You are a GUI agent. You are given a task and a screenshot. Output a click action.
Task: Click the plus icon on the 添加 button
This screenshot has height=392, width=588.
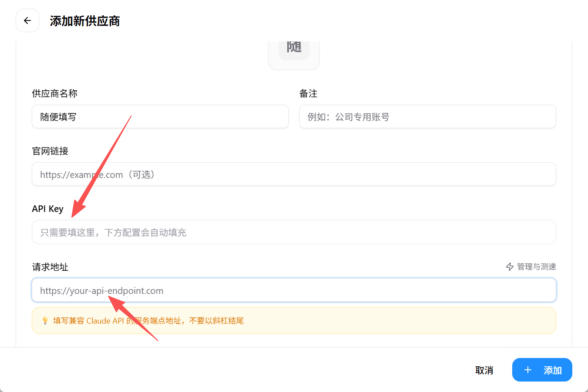[x=528, y=370]
